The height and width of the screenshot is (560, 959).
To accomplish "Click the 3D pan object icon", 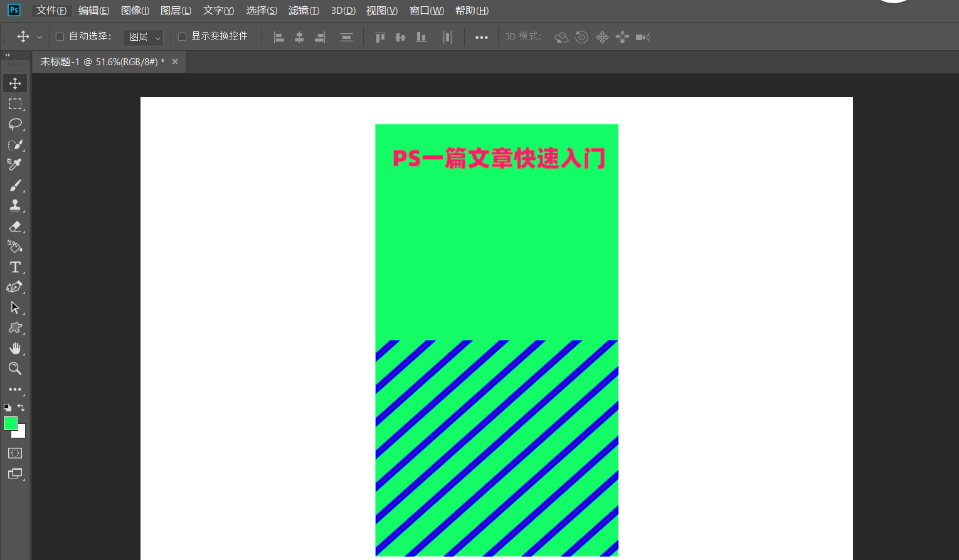I will 602,37.
